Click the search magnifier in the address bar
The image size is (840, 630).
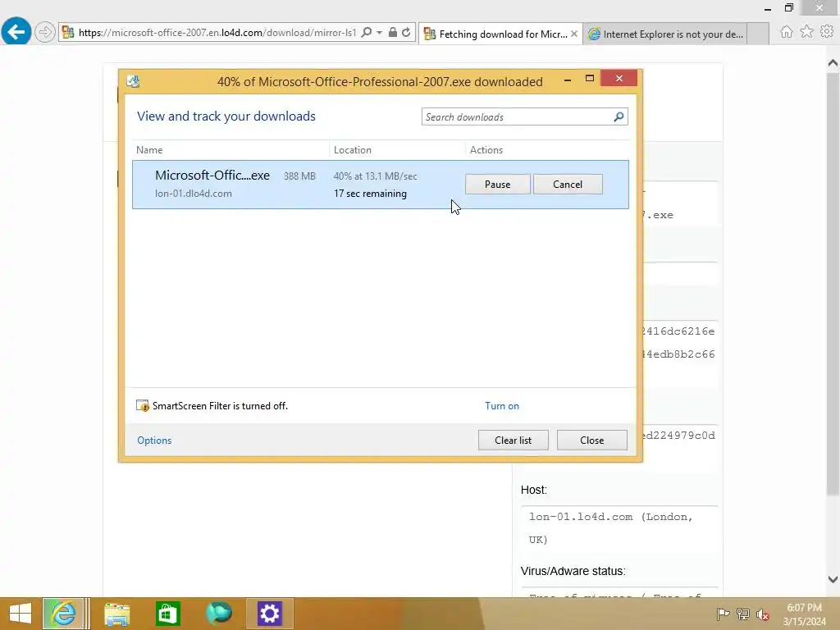[367, 33]
